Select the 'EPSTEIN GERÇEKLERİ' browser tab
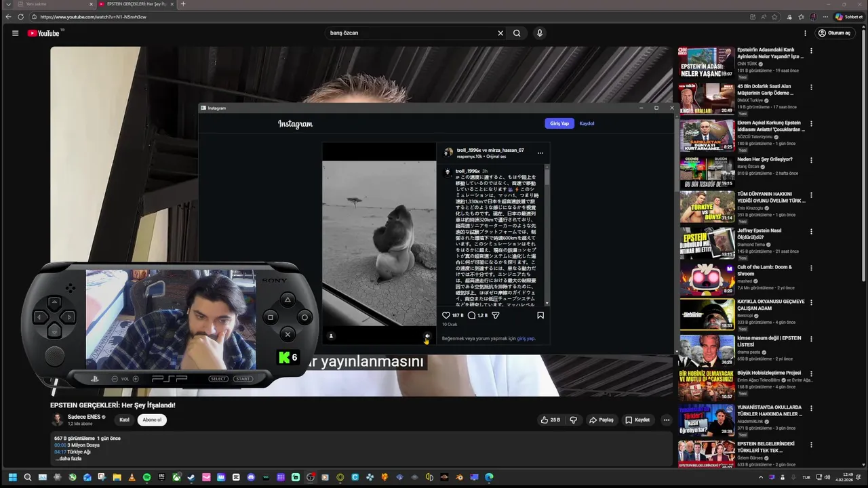The image size is (868, 488). point(136,4)
